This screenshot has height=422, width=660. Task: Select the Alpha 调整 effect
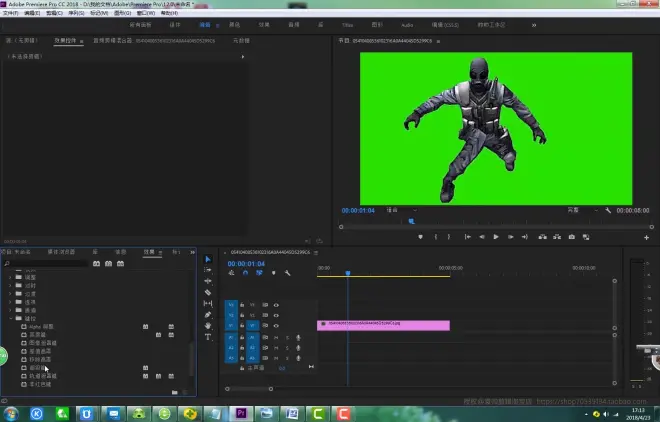pos(41,326)
